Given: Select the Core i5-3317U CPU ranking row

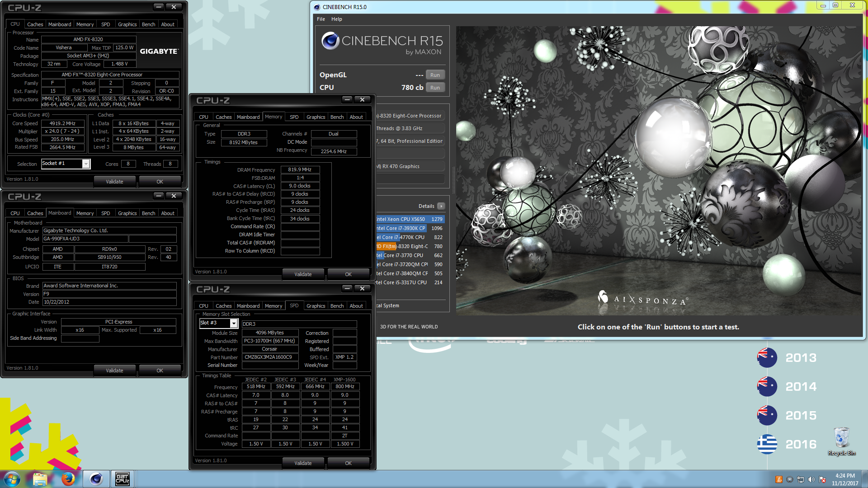Looking at the screenshot, I should (x=410, y=282).
